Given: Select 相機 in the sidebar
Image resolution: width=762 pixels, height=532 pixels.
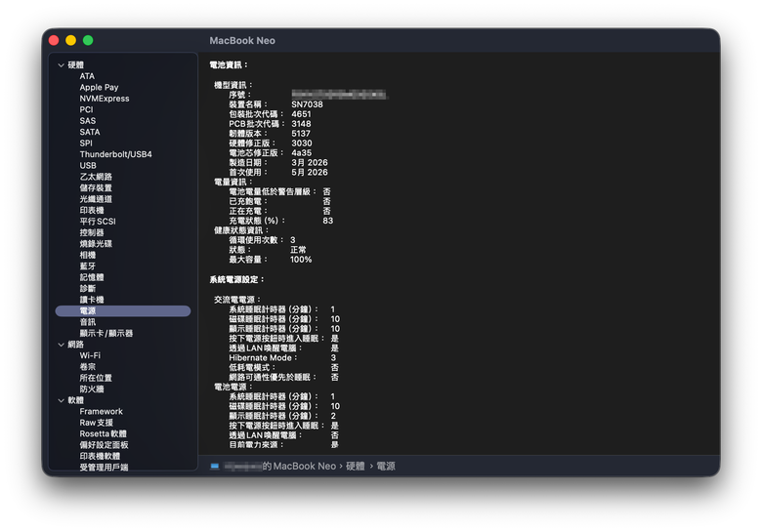Looking at the screenshot, I should (88, 255).
